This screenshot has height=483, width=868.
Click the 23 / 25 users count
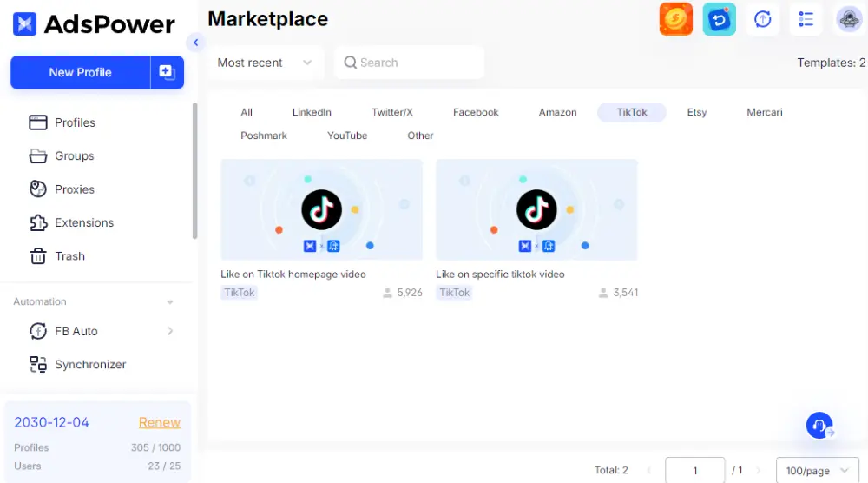point(164,466)
